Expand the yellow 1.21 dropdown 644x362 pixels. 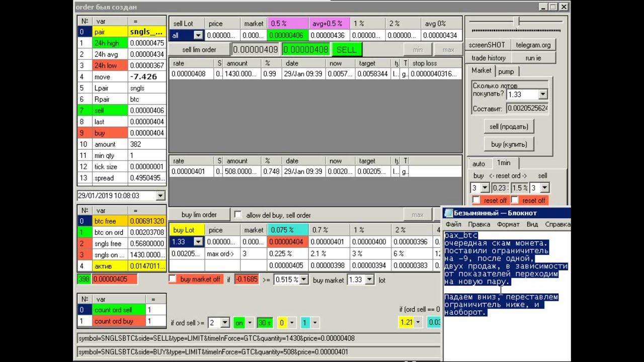click(418, 322)
